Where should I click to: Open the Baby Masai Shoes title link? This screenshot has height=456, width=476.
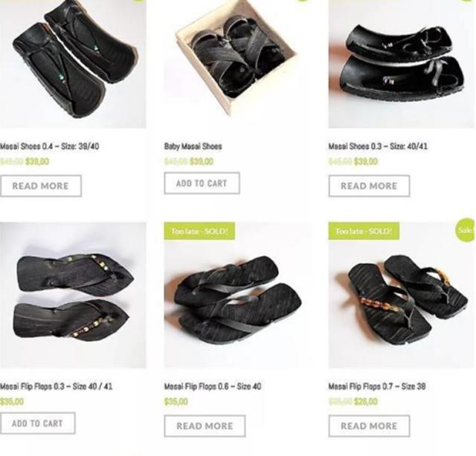pos(193,147)
